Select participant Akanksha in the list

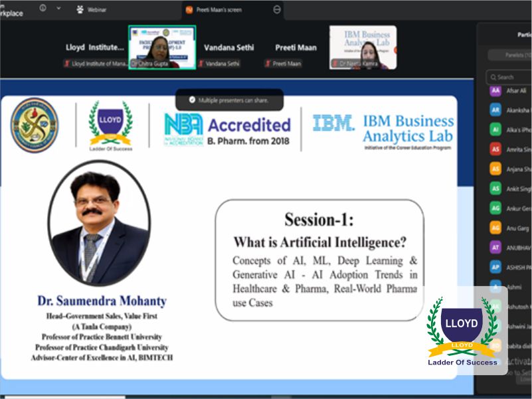click(x=510, y=110)
